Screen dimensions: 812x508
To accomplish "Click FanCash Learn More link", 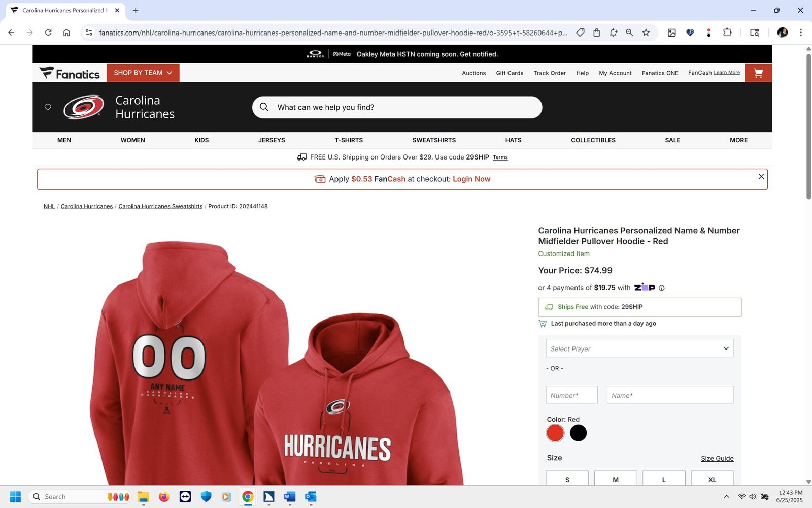I will (727, 73).
